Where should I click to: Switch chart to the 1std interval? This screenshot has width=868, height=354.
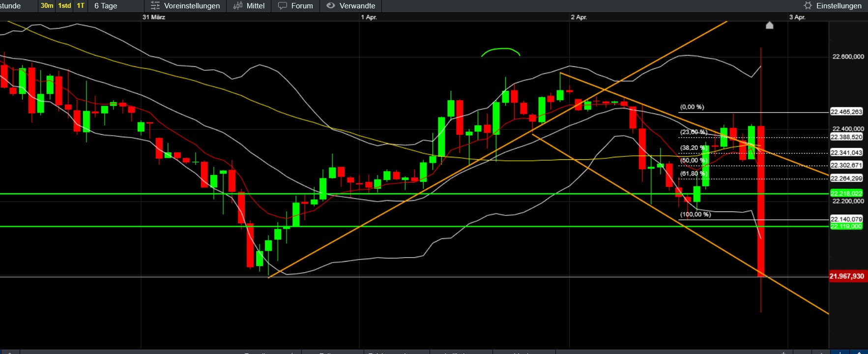pyautogui.click(x=64, y=6)
